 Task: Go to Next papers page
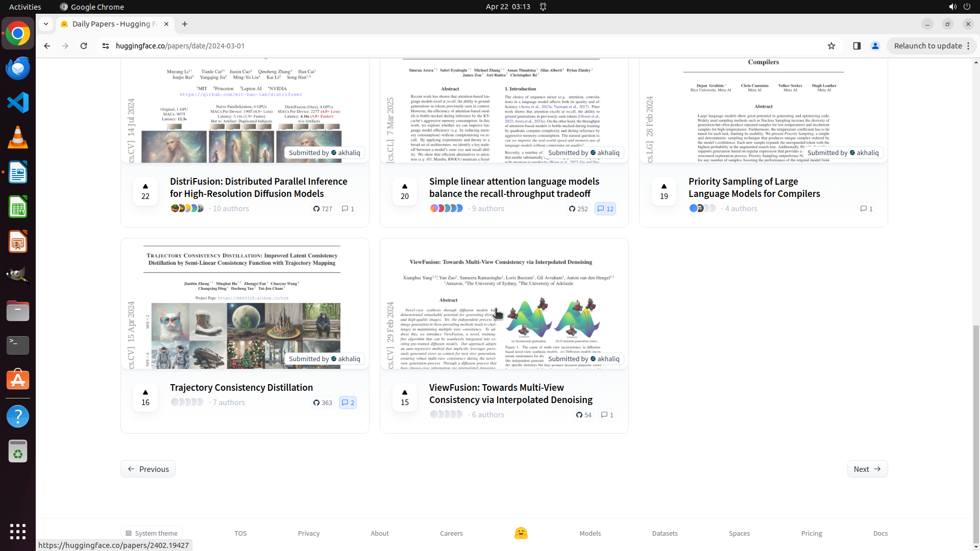point(867,469)
